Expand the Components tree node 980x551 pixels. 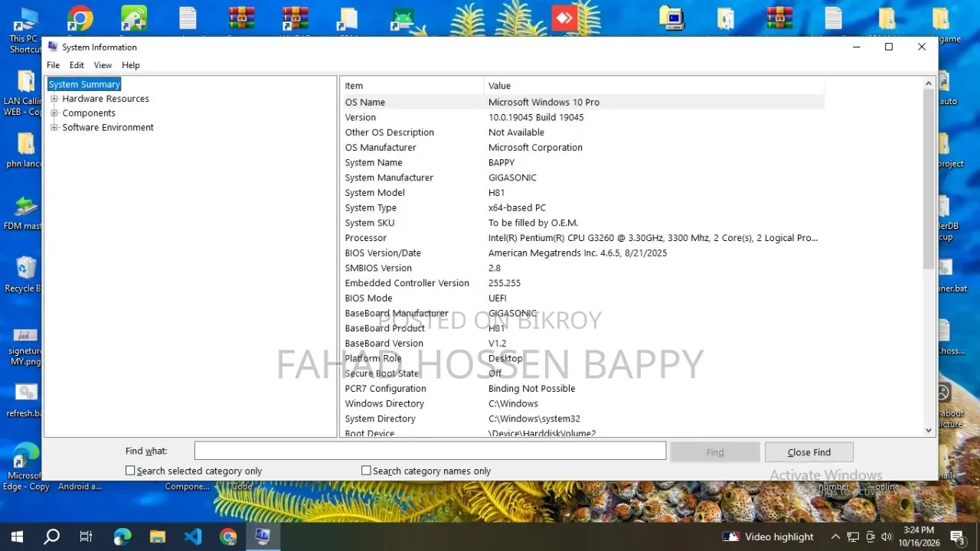point(54,113)
